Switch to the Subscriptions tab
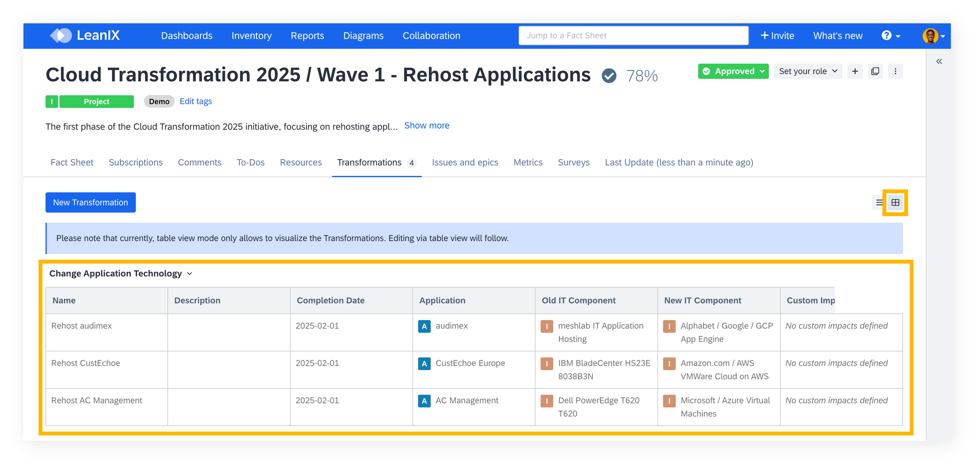980x469 pixels. point(135,163)
